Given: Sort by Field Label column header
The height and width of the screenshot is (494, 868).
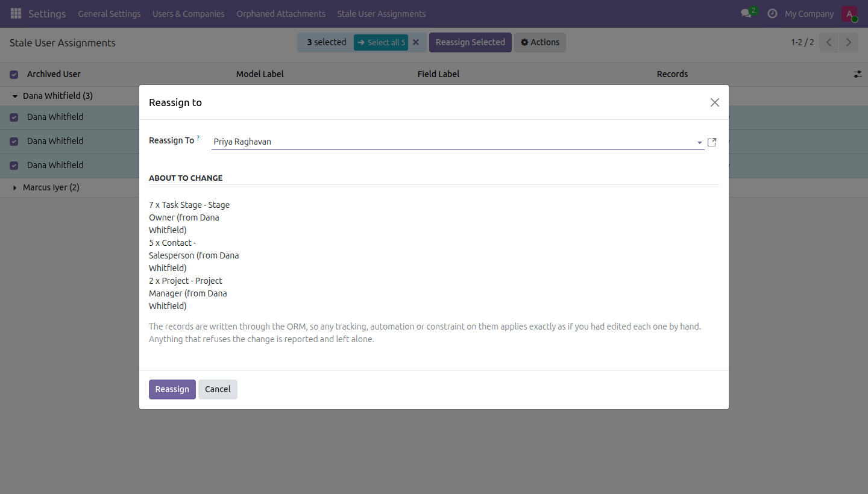Looking at the screenshot, I should pos(438,74).
